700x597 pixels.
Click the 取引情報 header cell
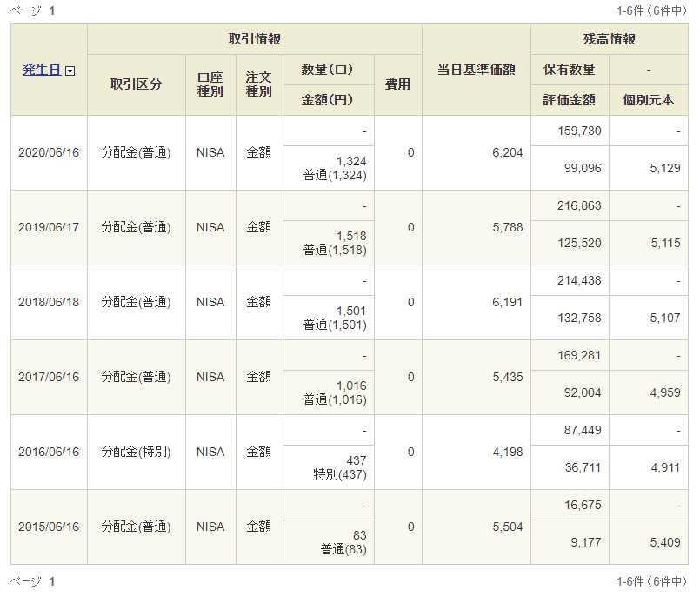[255, 39]
